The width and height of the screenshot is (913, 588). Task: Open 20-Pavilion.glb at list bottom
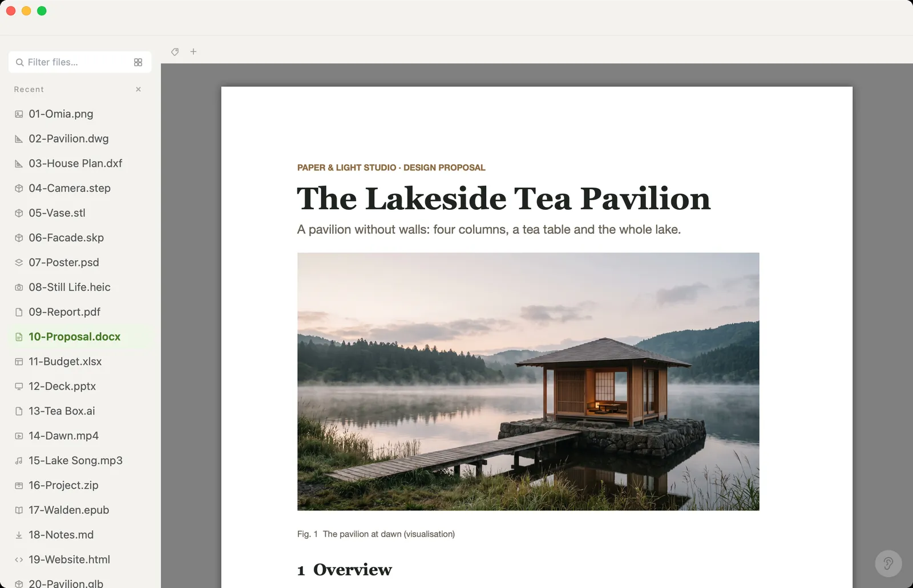pos(80,582)
